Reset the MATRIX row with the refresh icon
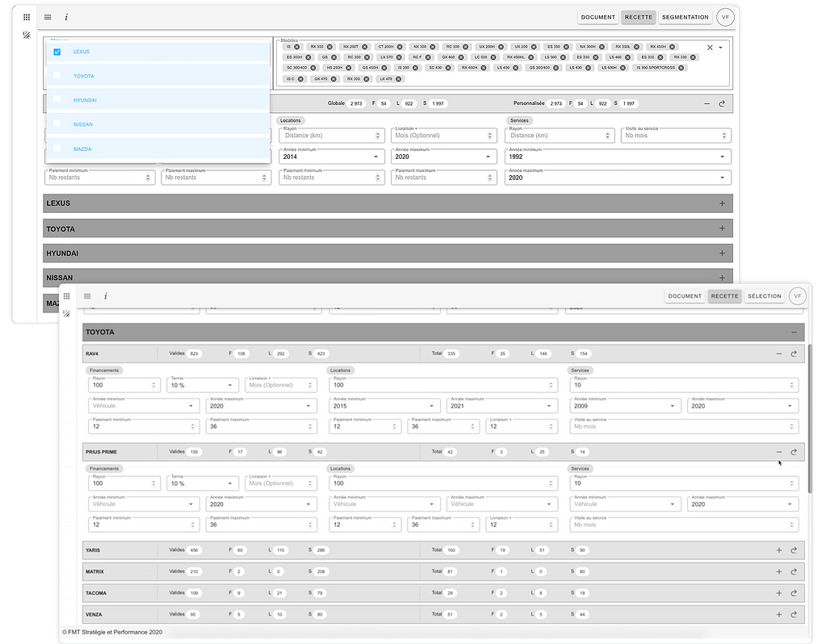826x644 pixels. (x=794, y=572)
